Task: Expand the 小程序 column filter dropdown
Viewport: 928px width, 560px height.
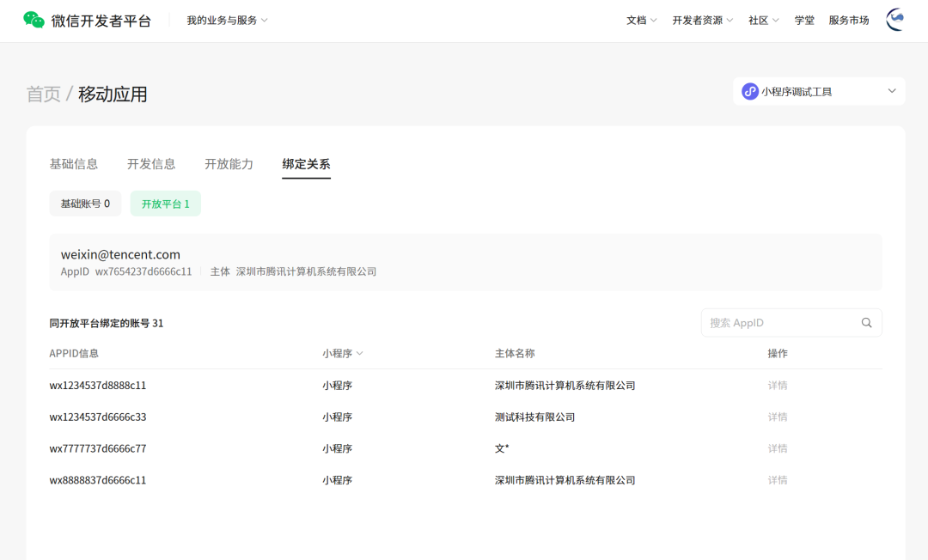Action: click(x=343, y=354)
